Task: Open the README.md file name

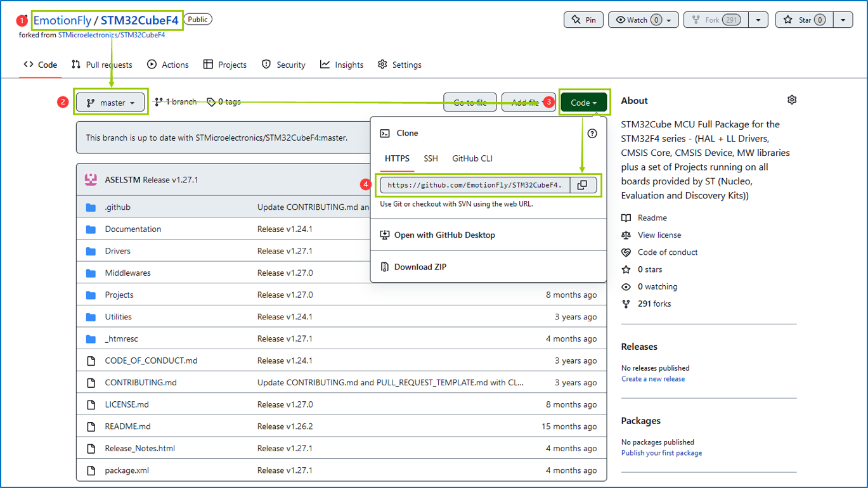Action: pos(128,427)
